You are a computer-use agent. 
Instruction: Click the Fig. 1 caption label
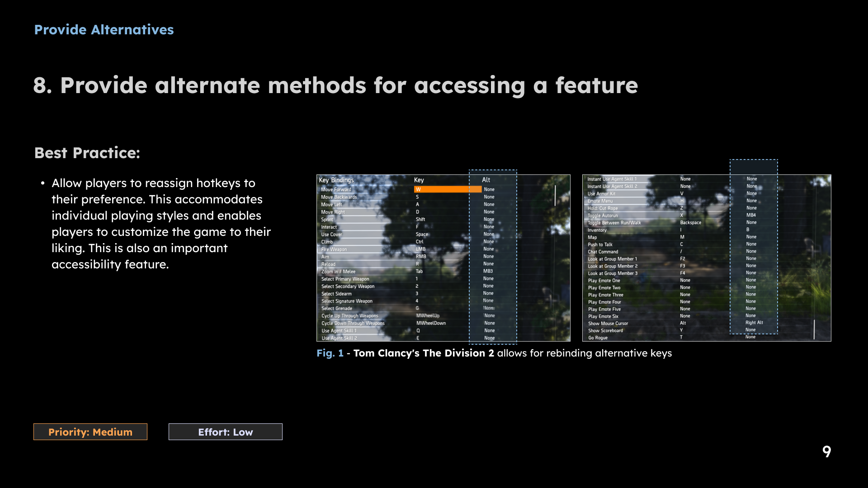pos(330,353)
